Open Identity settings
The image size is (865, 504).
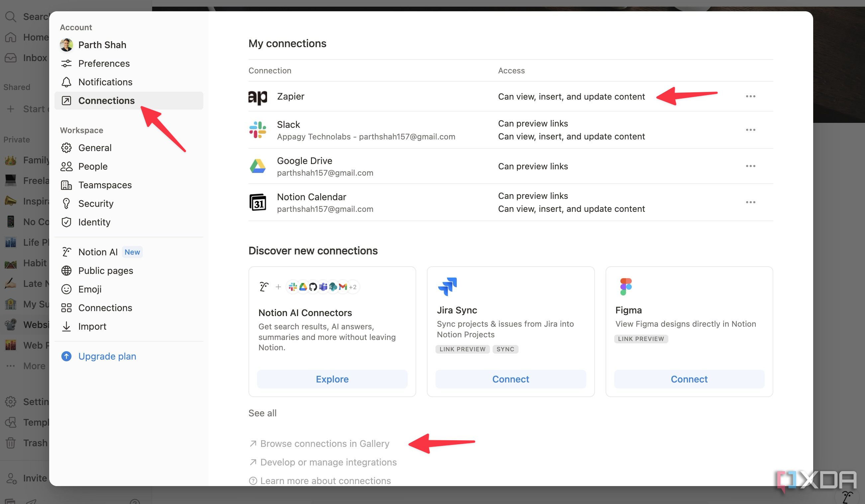(129, 222)
